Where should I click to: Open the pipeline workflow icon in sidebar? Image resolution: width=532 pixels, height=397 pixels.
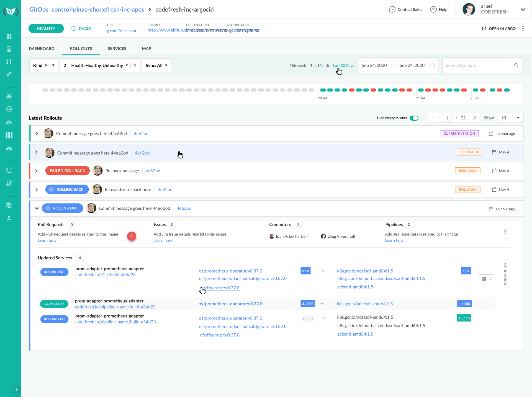(x=9, y=61)
